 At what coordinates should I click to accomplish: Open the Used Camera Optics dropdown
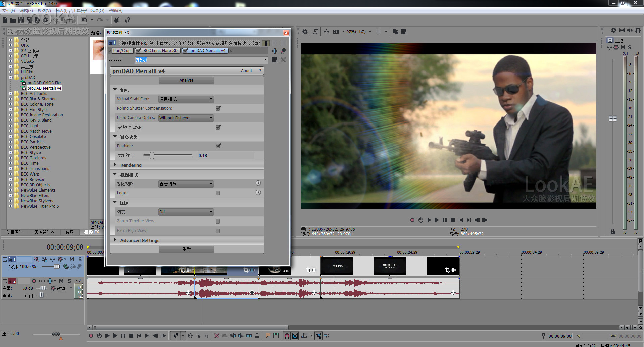click(x=186, y=118)
